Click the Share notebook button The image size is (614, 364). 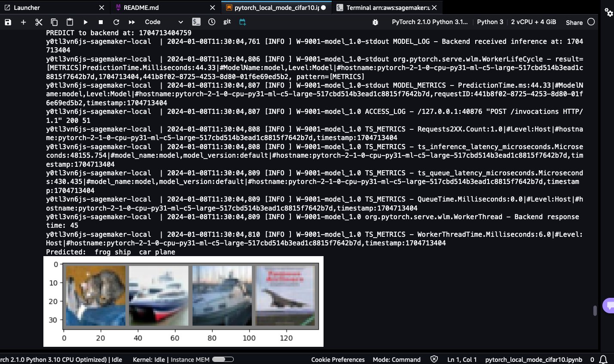[x=574, y=22]
